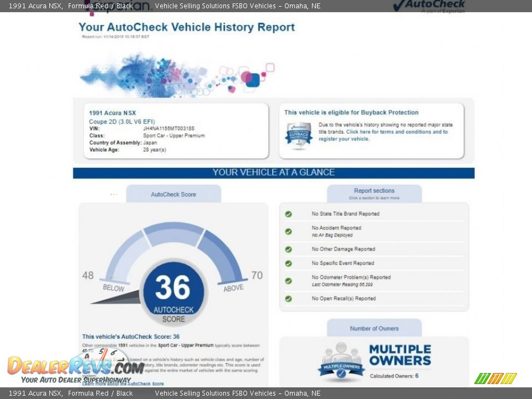Image resolution: width=532 pixels, height=399 pixels.
Task: Click the green check beside No Accident Reported
Action: [x=288, y=231]
